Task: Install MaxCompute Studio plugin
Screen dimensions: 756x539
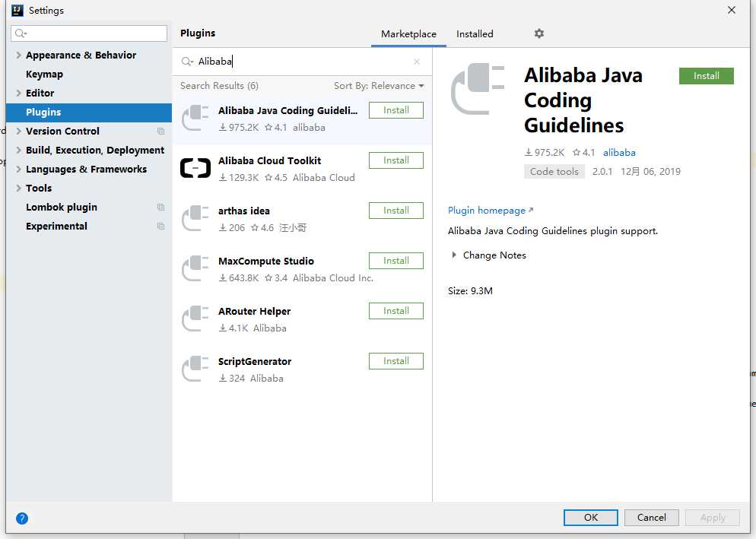Action: (x=395, y=261)
